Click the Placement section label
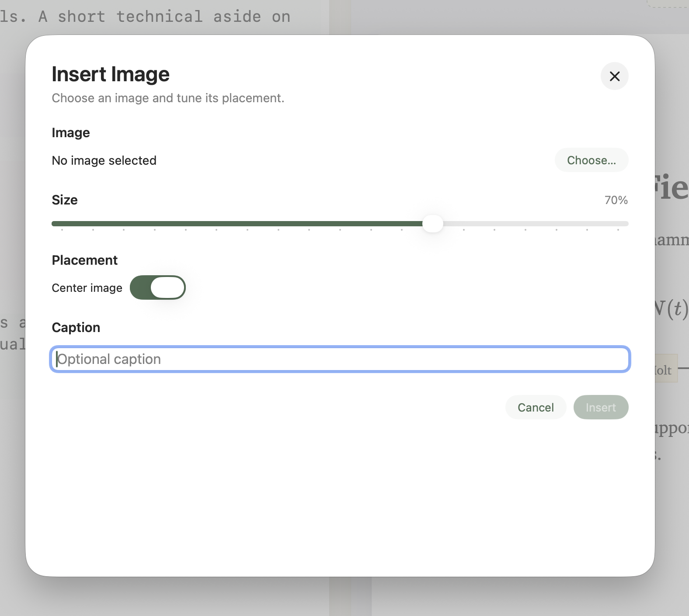This screenshot has height=616, width=689. click(x=85, y=260)
